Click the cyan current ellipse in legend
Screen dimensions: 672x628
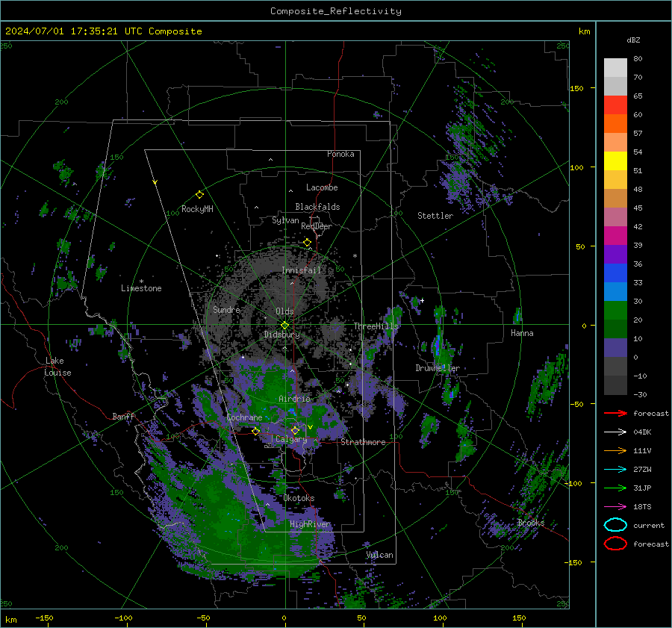tap(615, 525)
